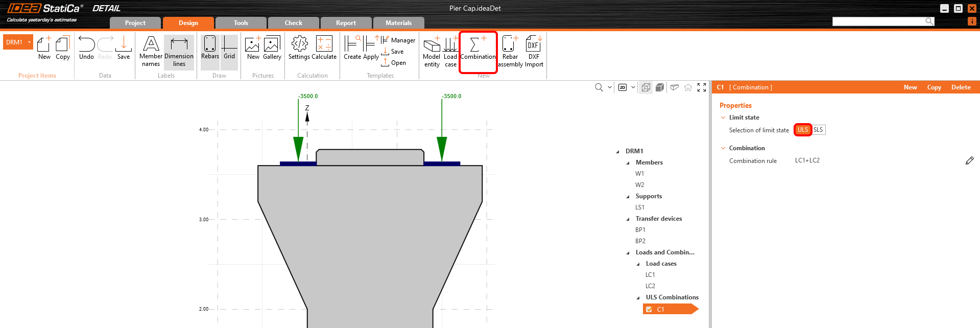Add a new Rebar assembly
This screenshot has width=980, height=328.
[x=510, y=51]
